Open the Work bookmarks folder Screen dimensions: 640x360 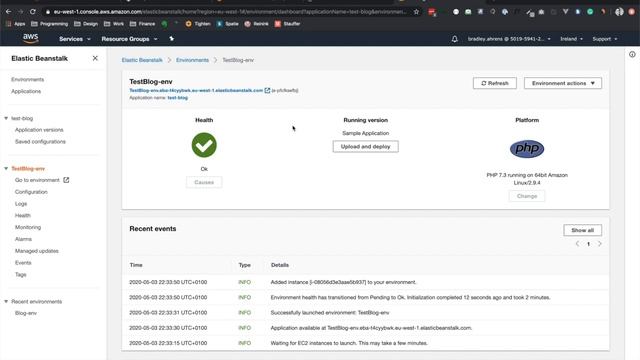pos(114,24)
